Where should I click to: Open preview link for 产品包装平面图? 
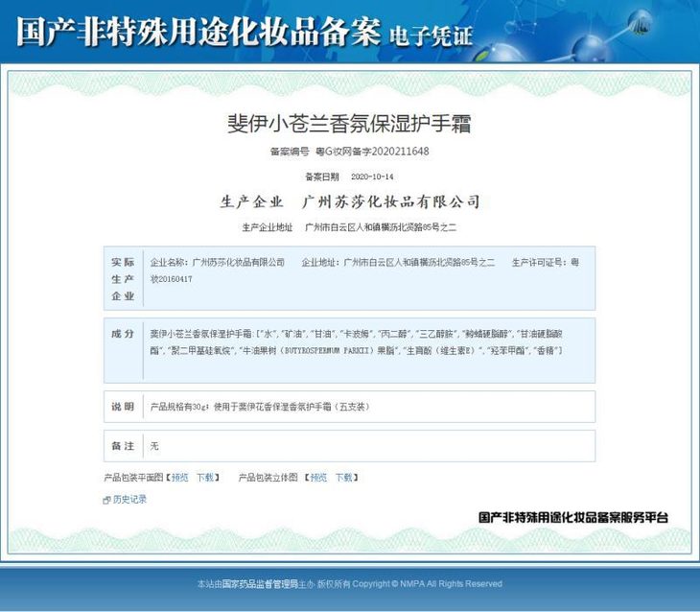coord(180,478)
